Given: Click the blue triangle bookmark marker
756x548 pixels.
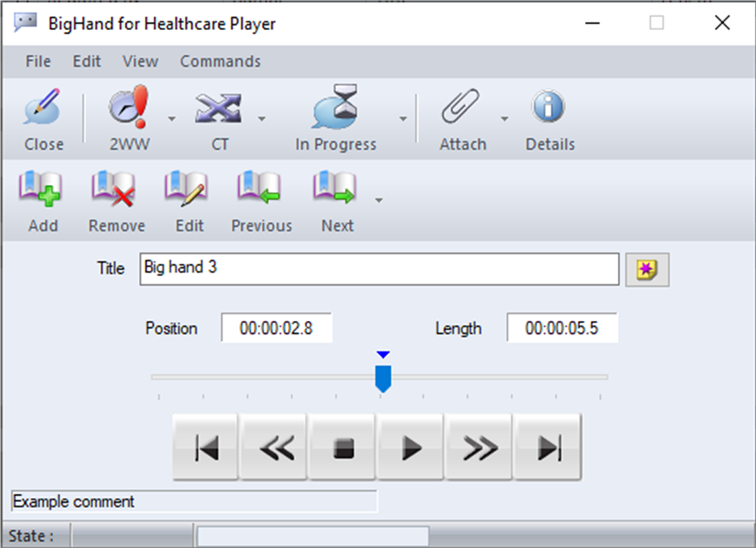Looking at the screenshot, I should click(x=383, y=355).
